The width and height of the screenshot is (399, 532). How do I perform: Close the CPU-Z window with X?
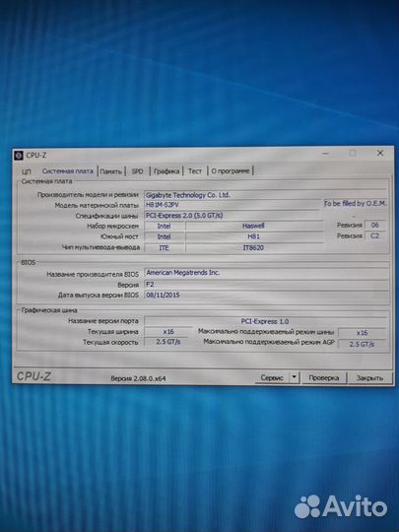pos(380,153)
